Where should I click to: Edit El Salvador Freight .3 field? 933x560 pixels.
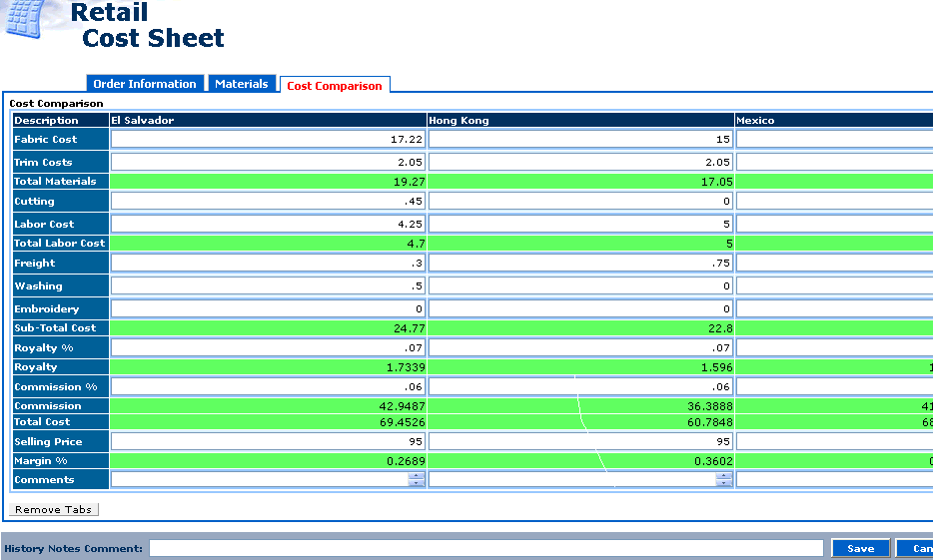tap(268, 263)
